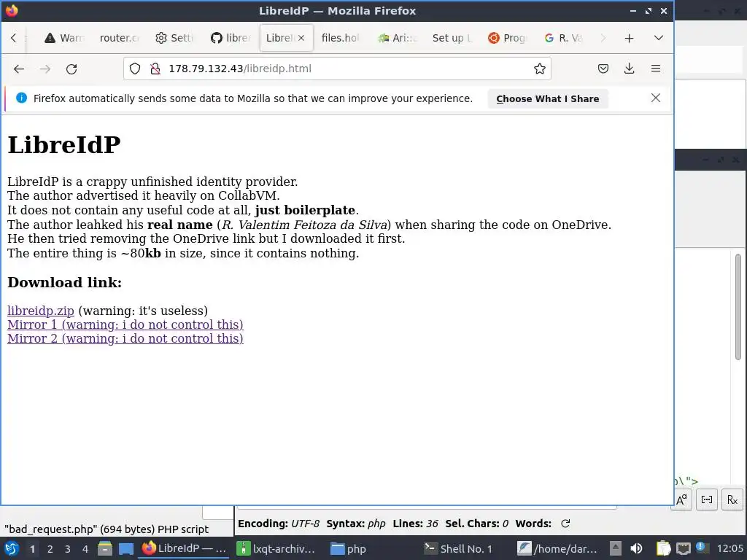747x560 pixels.
Task: Bookmark this page with the star
Action: (x=539, y=69)
